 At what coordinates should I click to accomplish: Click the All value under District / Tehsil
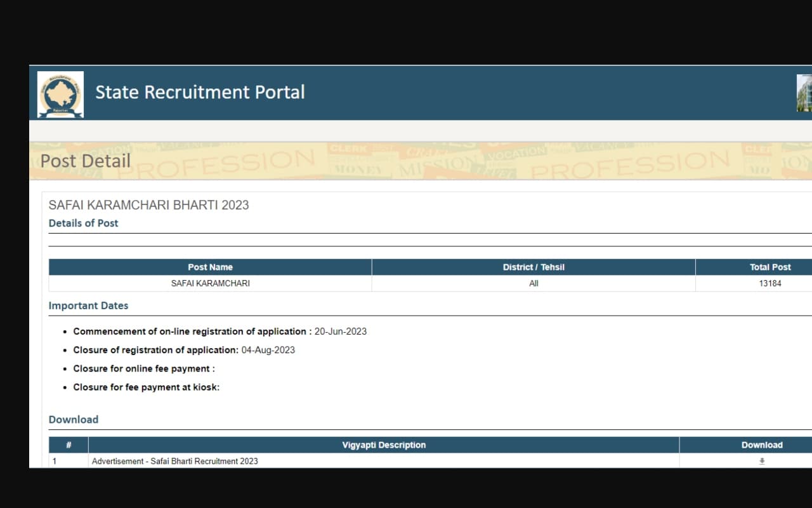coord(534,283)
